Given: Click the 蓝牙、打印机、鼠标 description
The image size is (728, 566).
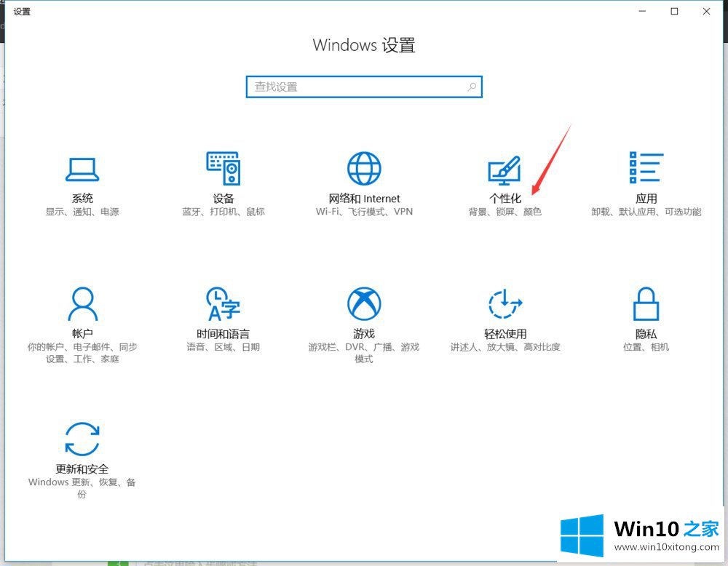Looking at the screenshot, I should (x=223, y=212).
